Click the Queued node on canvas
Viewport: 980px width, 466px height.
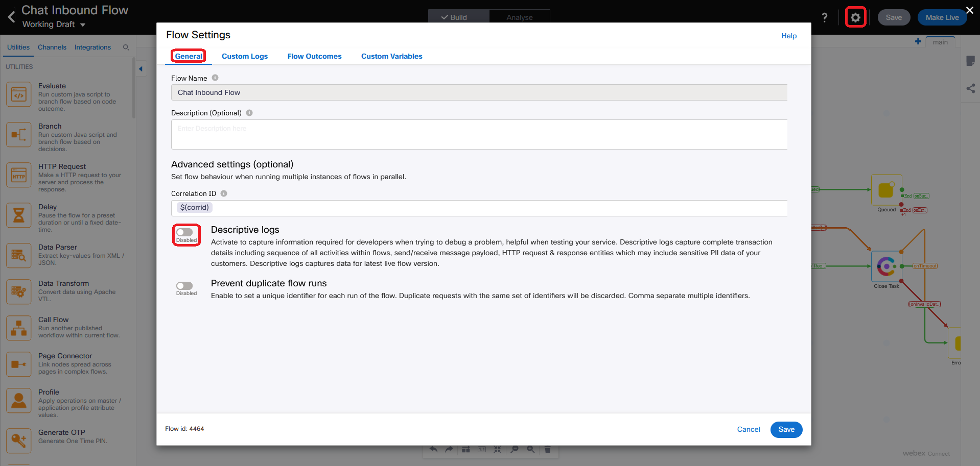click(x=886, y=190)
